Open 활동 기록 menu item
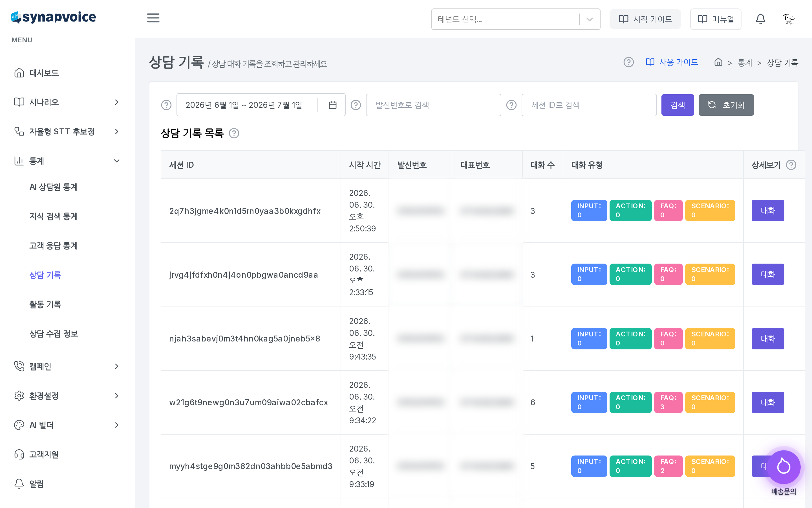This screenshot has height=508, width=812. pos(45,305)
